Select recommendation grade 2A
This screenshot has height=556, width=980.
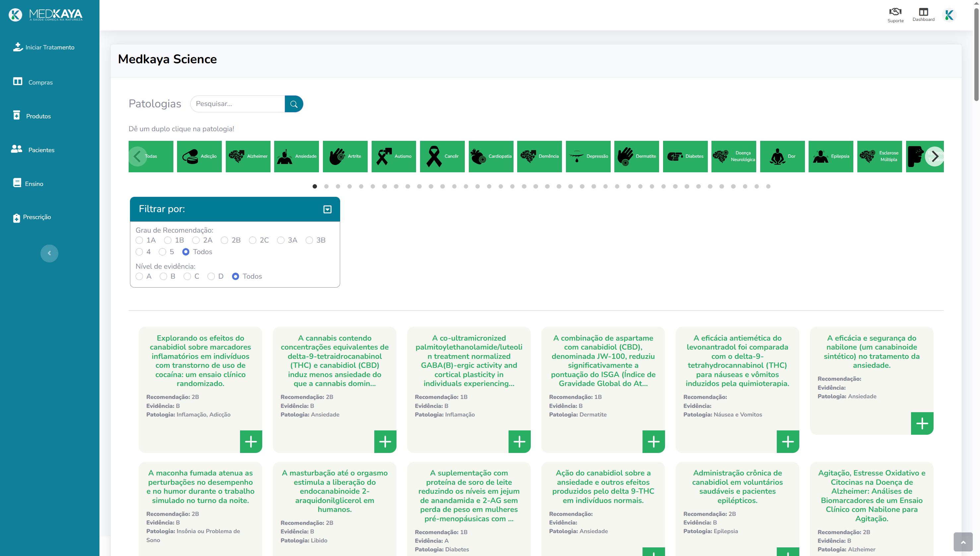[196, 240]
